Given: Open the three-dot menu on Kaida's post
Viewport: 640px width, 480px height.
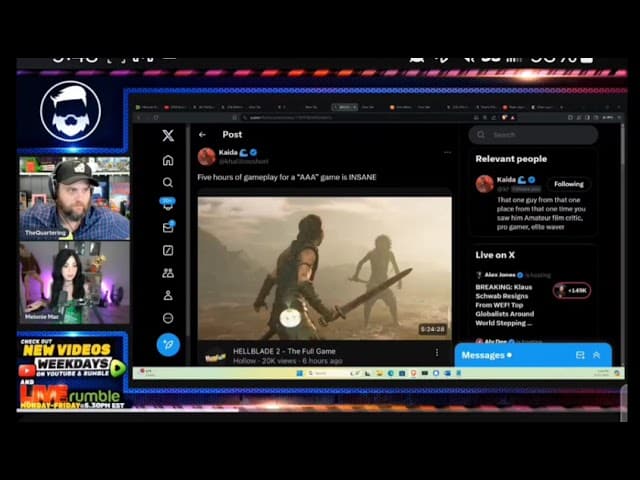Looking at the screenshot, I should tap(447, 153).
